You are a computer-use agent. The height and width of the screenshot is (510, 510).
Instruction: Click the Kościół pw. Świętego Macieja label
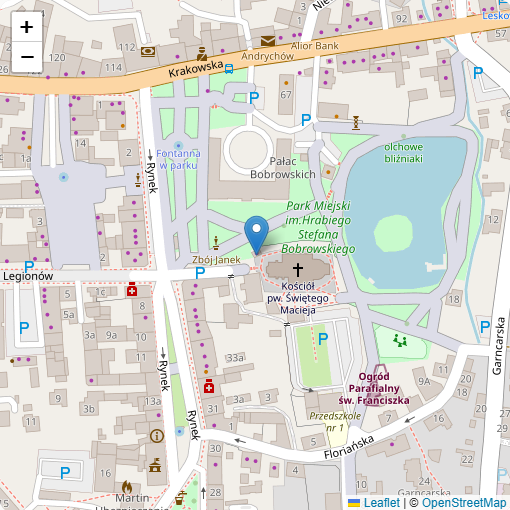[x=298, y=298]
